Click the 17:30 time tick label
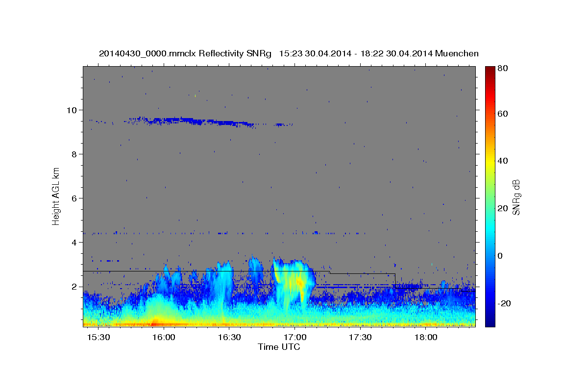Image resolution: width=588 pixels, height=392 pixels. click(x=361, y=338)
